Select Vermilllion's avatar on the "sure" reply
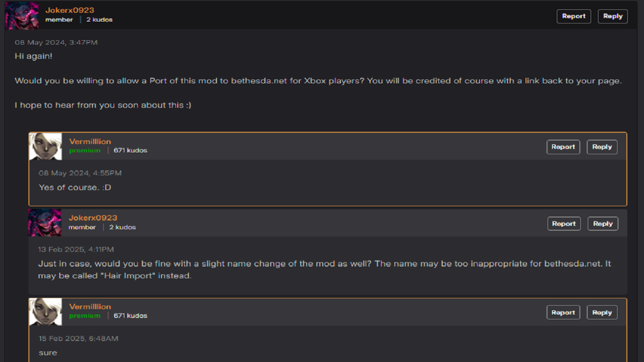The width and height of the screenshot is (644, 362). [x=46, y=312]
